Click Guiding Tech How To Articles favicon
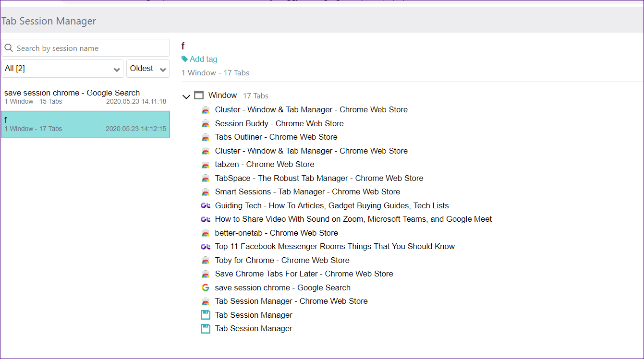Screen dimensions: 644x359 (x=206, y=205)
